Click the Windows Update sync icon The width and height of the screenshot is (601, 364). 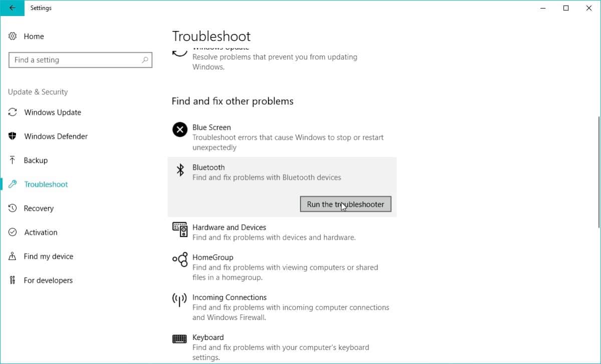pos(13,112)
